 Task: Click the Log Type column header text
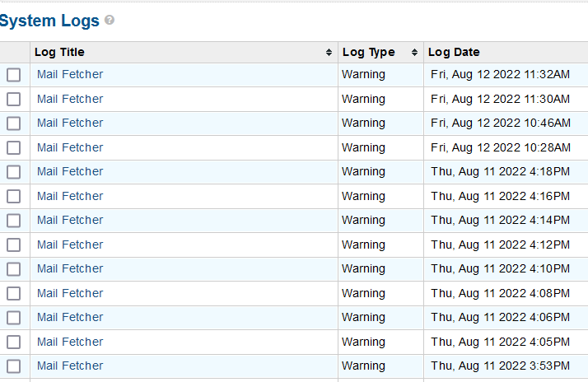pyautogui.click(x=368, y=52)
